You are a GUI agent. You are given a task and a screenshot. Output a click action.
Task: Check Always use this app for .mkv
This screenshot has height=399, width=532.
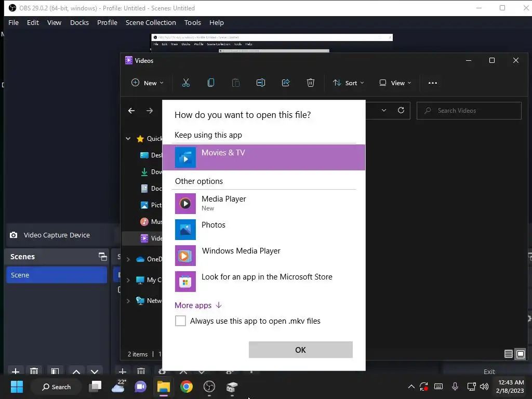[180, 321]
